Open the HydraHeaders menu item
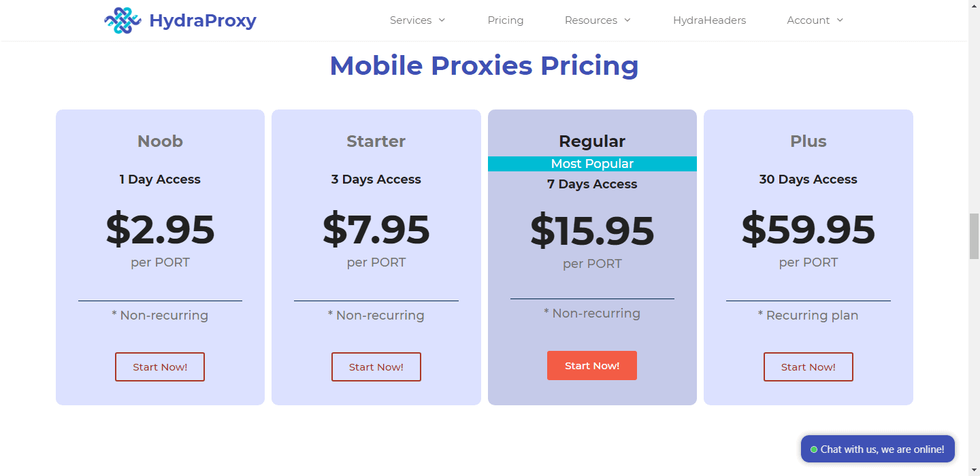The height and width of the screenshot is (476, 980). point(709,20)
